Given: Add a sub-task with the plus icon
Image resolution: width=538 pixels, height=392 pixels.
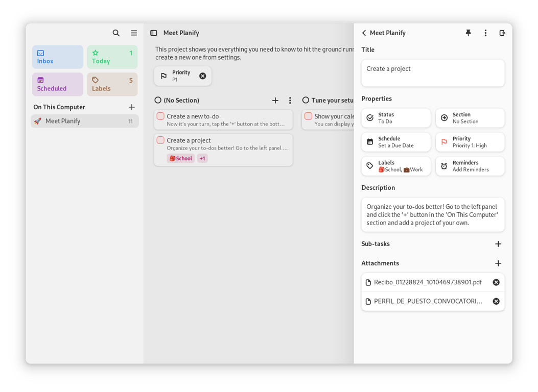Looking at the screenshot, I should pos(498,244).
